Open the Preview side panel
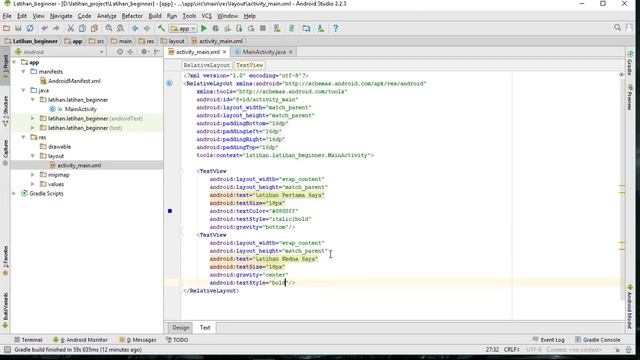The image size is (640, 360). tap(630, 97)
